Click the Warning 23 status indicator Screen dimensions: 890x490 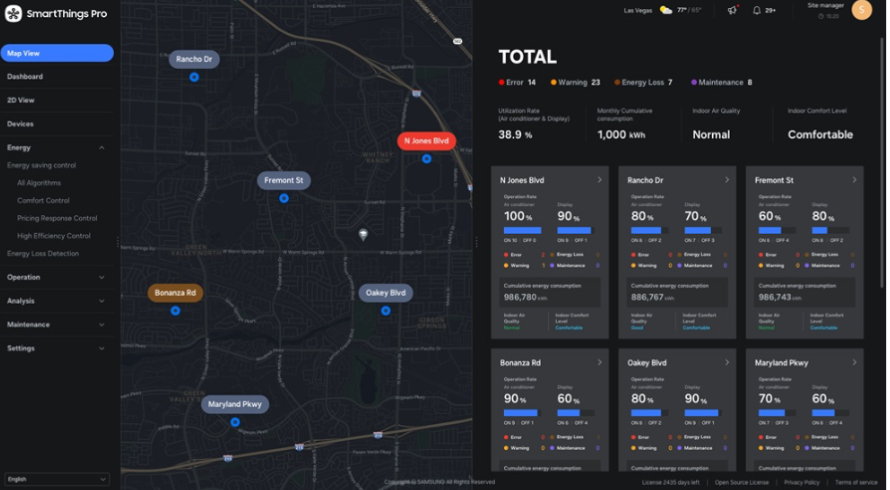[575, 82]
